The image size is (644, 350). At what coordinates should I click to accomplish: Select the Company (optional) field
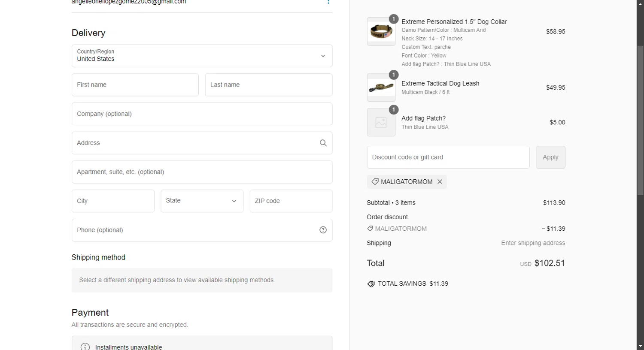(x=202, y=114)
